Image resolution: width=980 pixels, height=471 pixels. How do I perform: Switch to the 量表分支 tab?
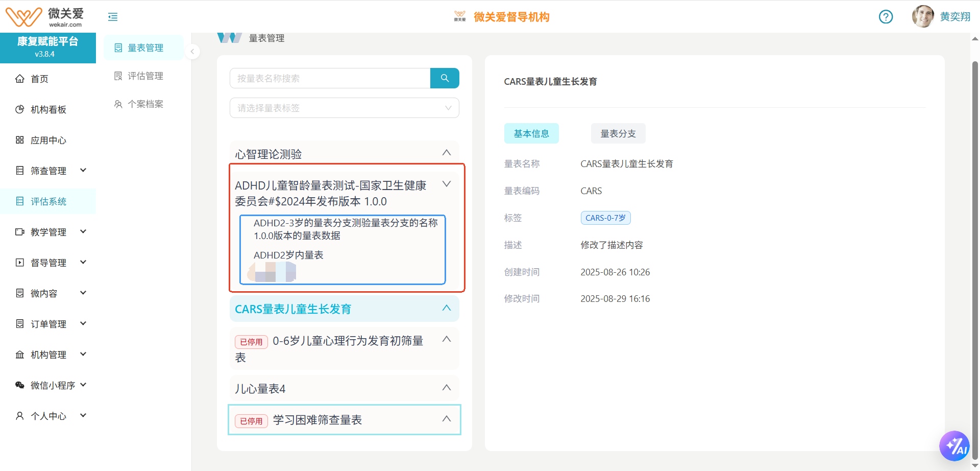tap(618, 133)
